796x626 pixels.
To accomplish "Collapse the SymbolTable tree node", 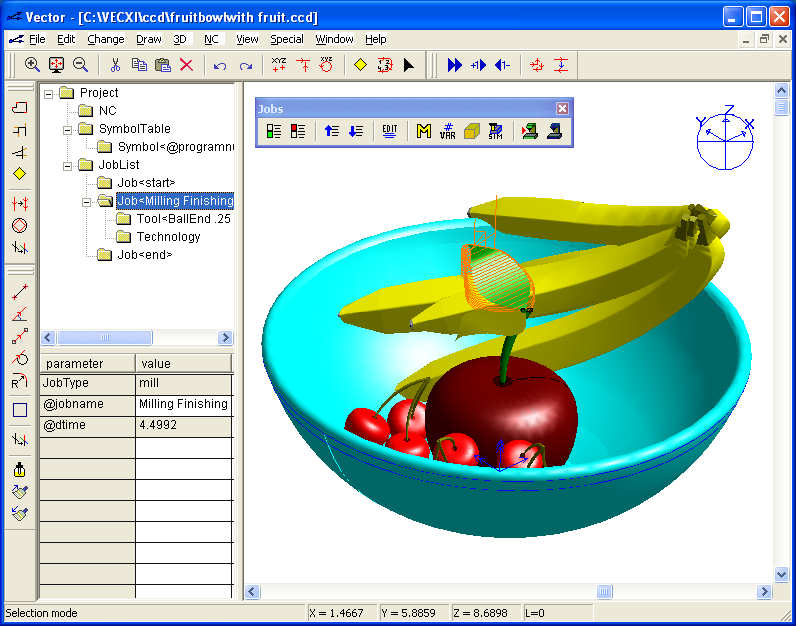I will 68,130.
